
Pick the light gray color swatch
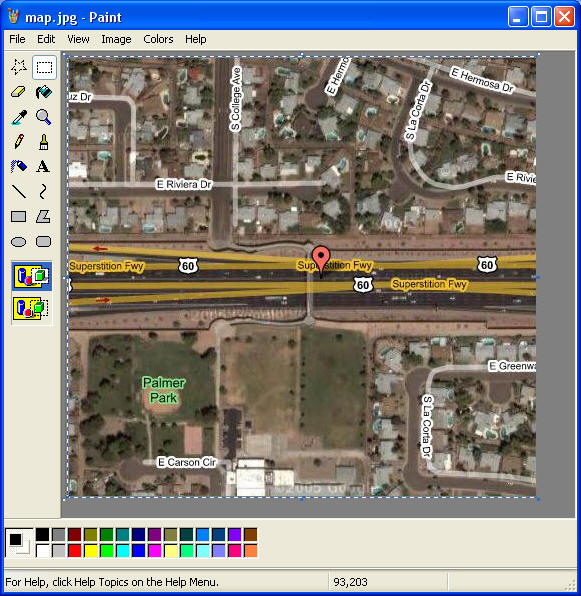59,551
